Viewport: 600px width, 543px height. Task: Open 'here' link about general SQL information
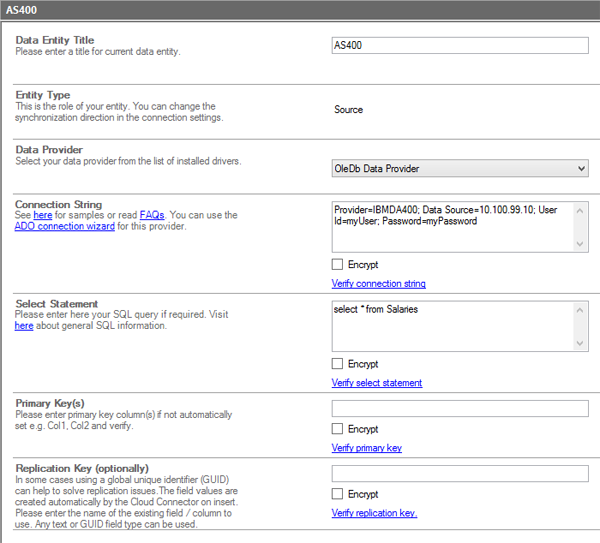pyautogui.click(x=24, y=325)
